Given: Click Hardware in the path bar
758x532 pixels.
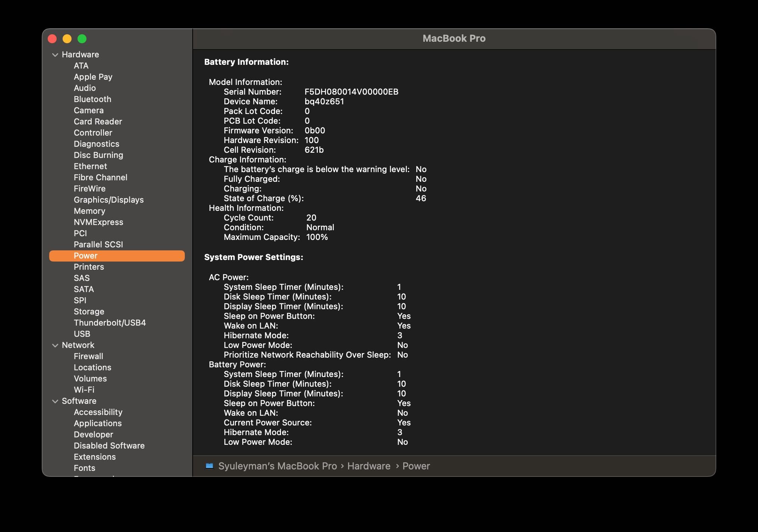Looking at the screenshot, I should (369, 466).
